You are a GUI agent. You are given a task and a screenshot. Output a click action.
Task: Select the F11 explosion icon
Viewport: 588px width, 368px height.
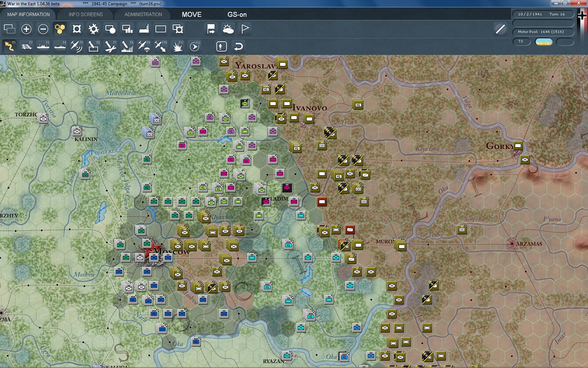(x=177, y=46)
